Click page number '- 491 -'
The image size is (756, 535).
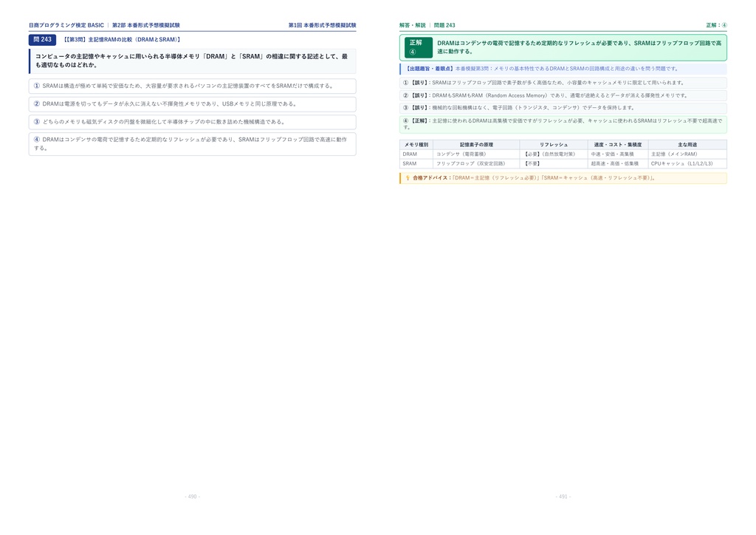point(563,497)
